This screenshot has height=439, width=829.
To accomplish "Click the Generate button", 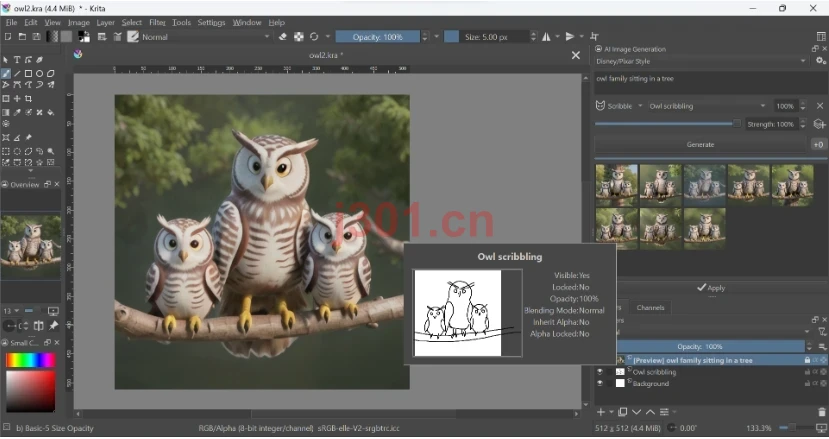I will (x=701, y=144).
